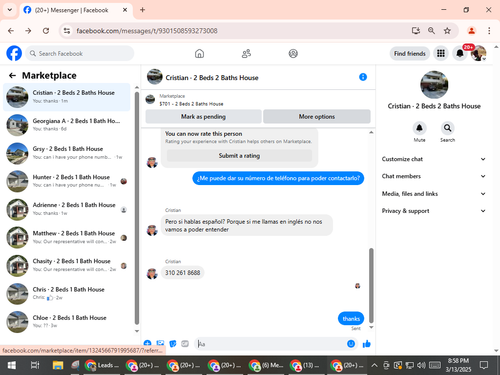The image size is (500, 375).
Task: Open Chrome profile avatar button
Action: pyautogui.click(x=471, y=31)
